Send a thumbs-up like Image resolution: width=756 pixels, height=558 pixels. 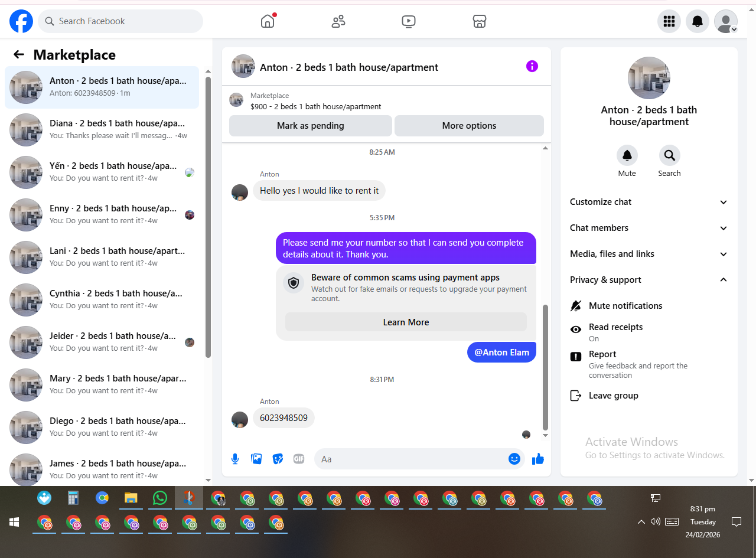(538, 459)
